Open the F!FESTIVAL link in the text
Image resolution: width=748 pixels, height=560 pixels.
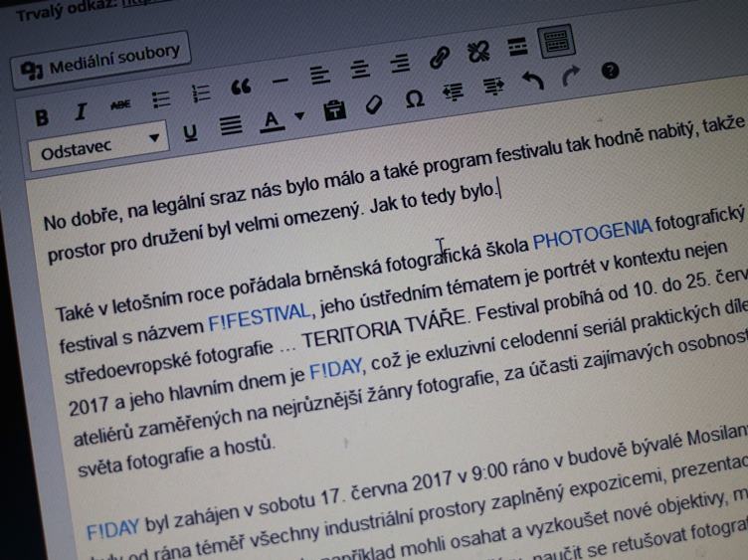click(x=260, y=316)
